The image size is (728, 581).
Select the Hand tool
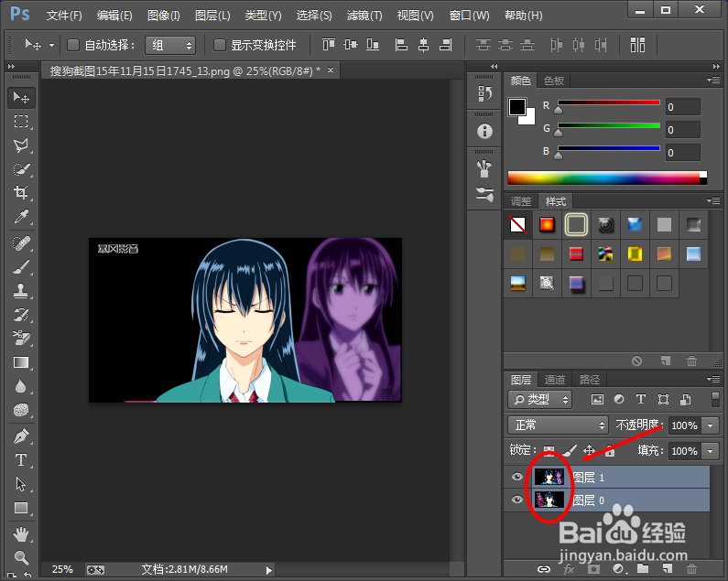point(21,534)
